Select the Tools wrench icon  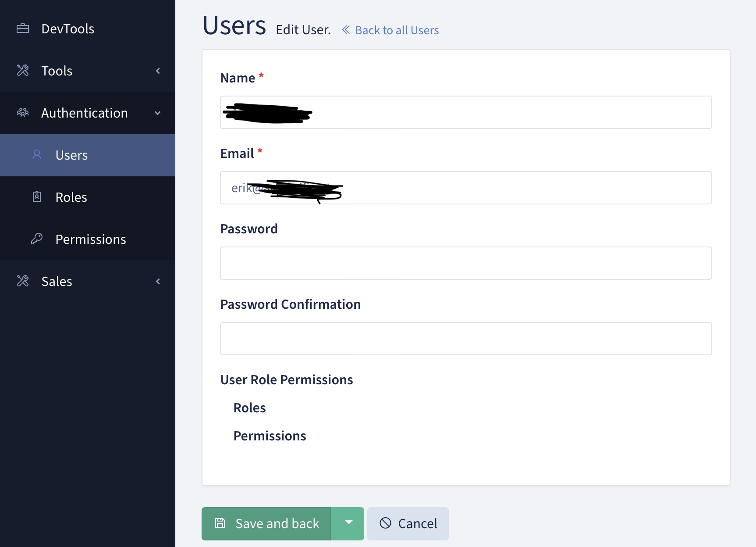[23, 71]
